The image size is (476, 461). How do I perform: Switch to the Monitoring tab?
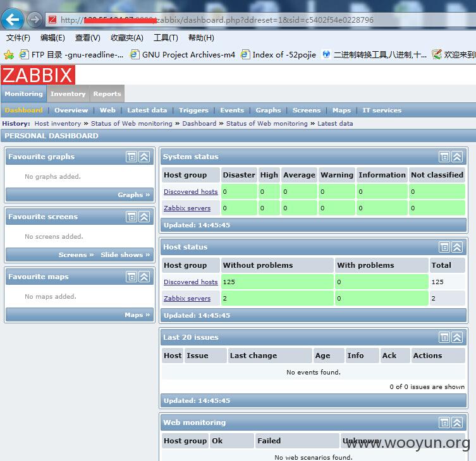point(23,93)
